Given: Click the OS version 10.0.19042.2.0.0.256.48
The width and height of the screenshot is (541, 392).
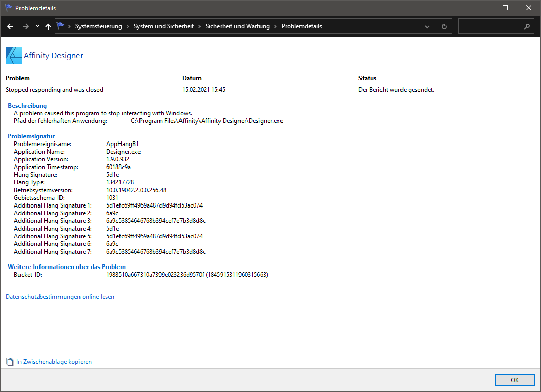Looking at the screenshot, I should pos(136,190).
